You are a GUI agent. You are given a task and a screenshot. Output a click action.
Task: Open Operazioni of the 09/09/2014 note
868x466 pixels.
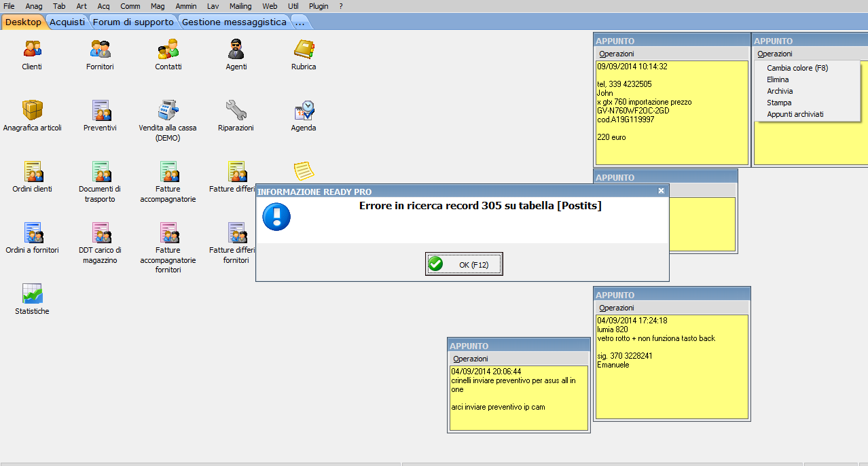click(616, 54)
